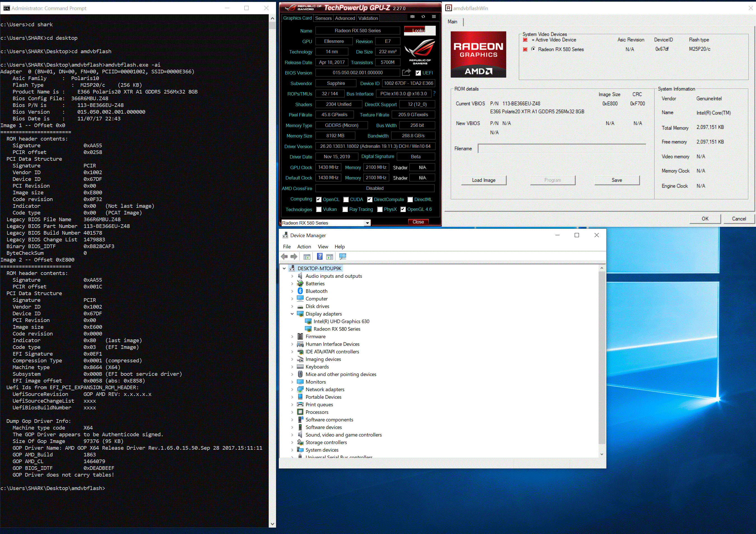Expand the System devices node
Screen dimensions: 756x534
[x=292, y=450]
